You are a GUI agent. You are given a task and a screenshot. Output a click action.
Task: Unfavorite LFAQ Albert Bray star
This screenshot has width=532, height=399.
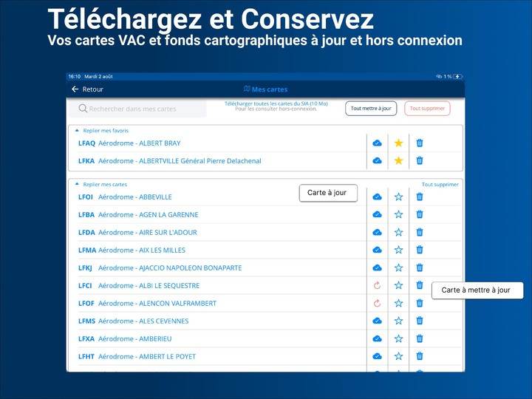(x=398, y=143)
